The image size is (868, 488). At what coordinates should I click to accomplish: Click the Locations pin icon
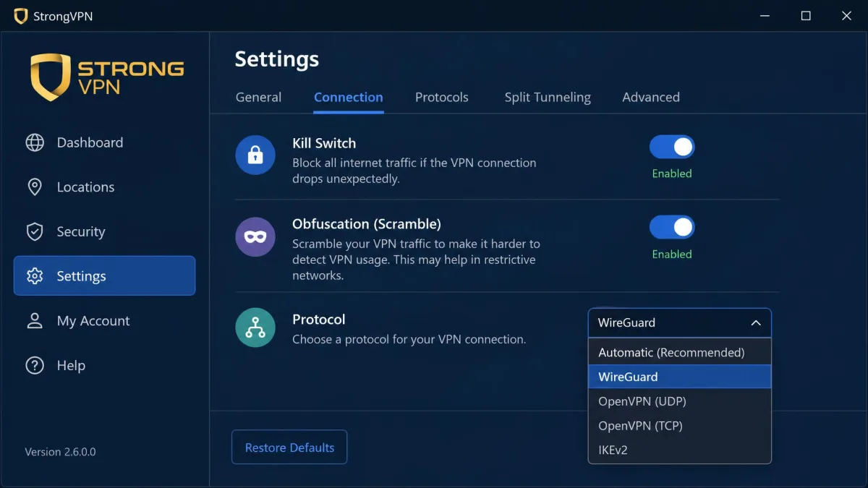click(35, 187)
